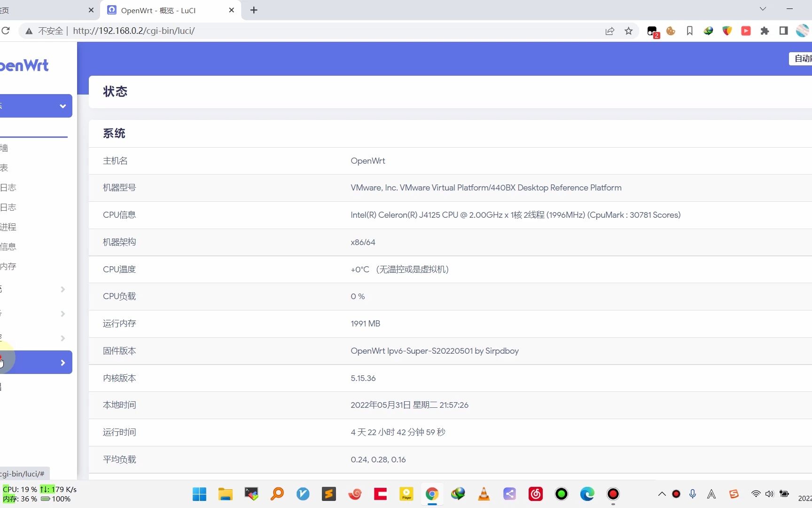Screen dimensions: 812x508
Task: Open the volume speaker tray icon
Action: click(769, 494)
